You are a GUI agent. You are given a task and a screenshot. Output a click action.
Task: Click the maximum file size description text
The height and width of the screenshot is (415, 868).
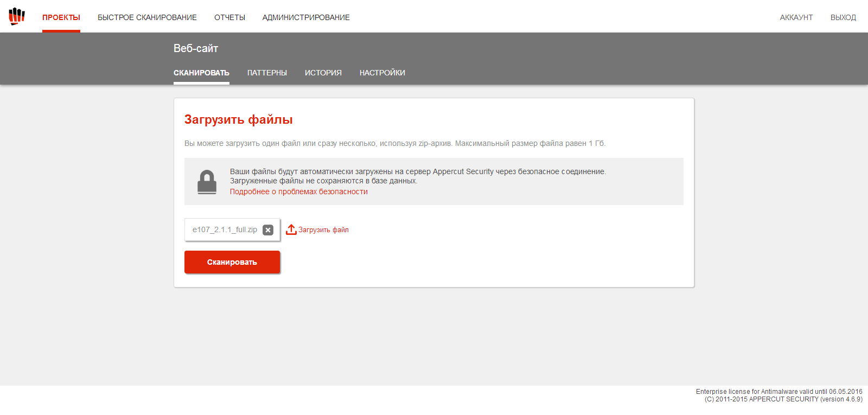[x=395, y=143]
